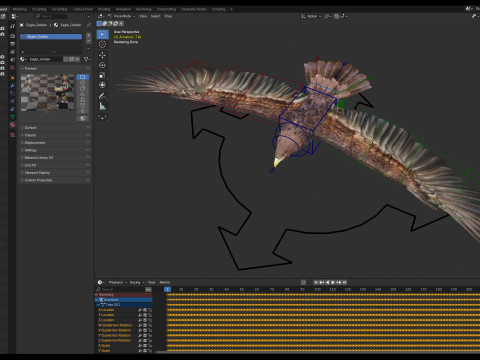Image resolution: width=480 pixels, height=360 pixels.
Task: Choose hair preview shape
Action: [x=82, y=94]
